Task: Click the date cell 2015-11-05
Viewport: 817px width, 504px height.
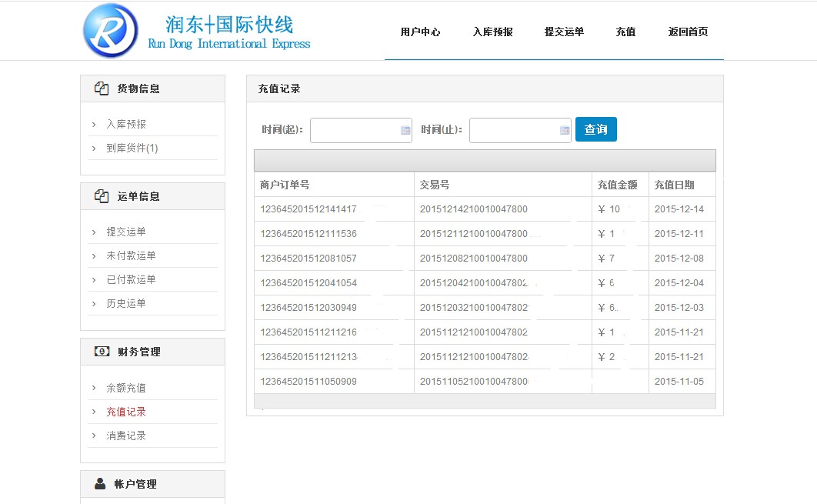Action: click(x=679, y=382)
